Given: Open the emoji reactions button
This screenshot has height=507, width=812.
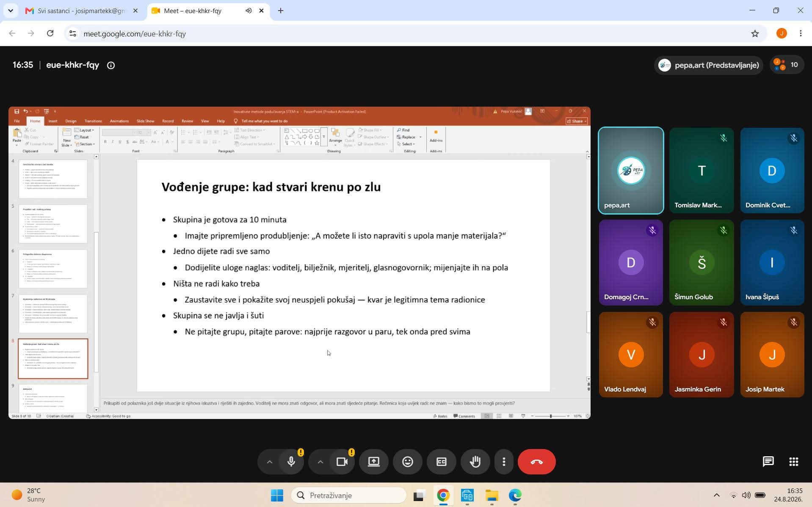Looking at the screenshot, I should 407,462.
